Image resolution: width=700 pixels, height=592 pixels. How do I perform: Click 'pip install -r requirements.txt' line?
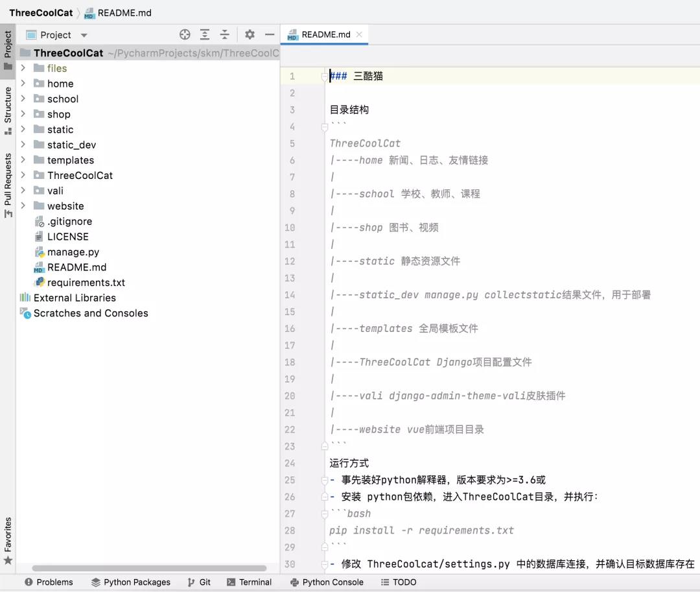[x=421, y=530]
